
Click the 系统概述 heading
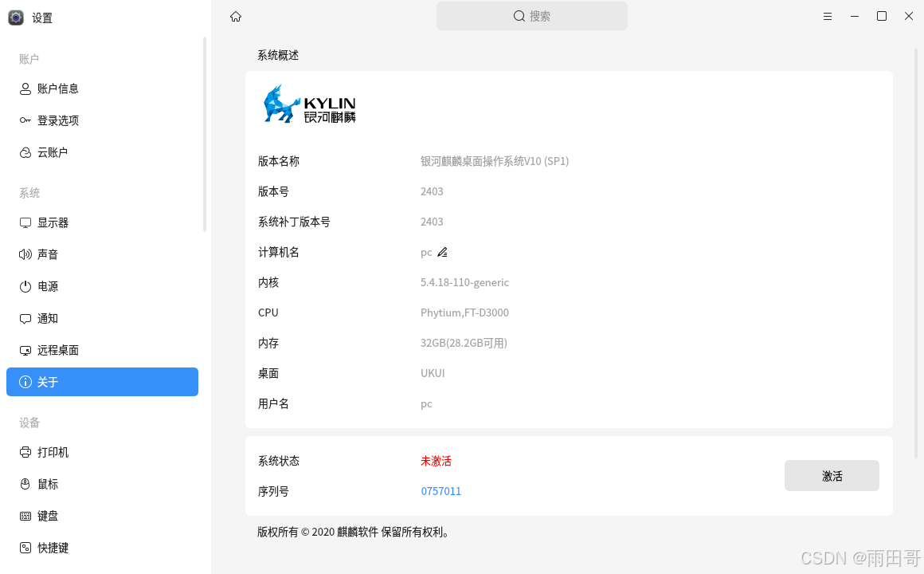[278, 56]
